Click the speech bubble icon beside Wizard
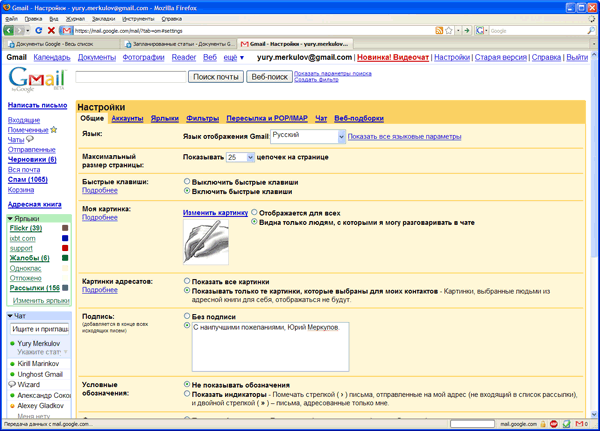Image resolution: width=600 pixels, height=431 pixels. (x=12, y=384)
